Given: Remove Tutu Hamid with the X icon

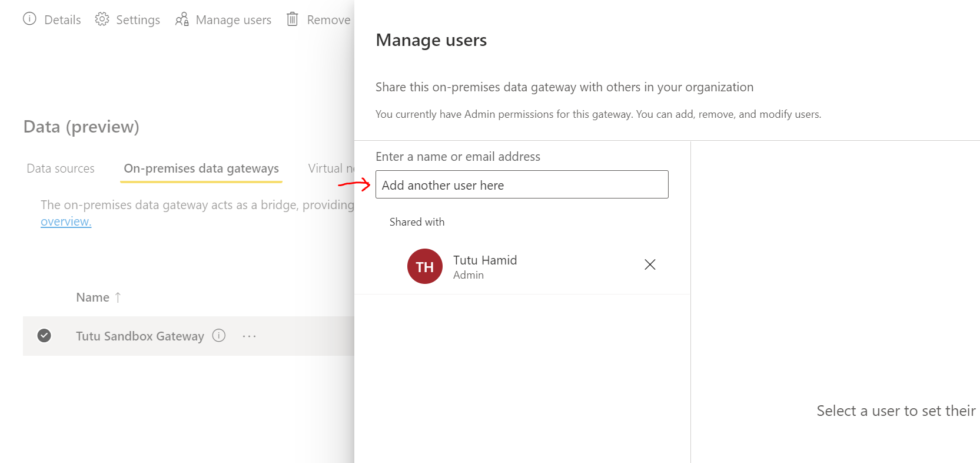Looking at the screenshot, I should coord(650,264).
